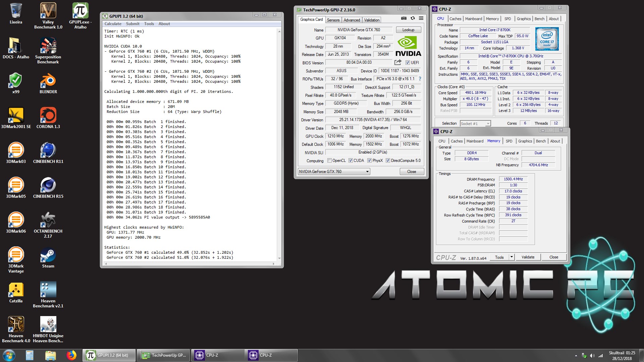Open 3DMark Vantage desktop icon
The height and width of the screenshot is (362, 644).
[16, 259]
